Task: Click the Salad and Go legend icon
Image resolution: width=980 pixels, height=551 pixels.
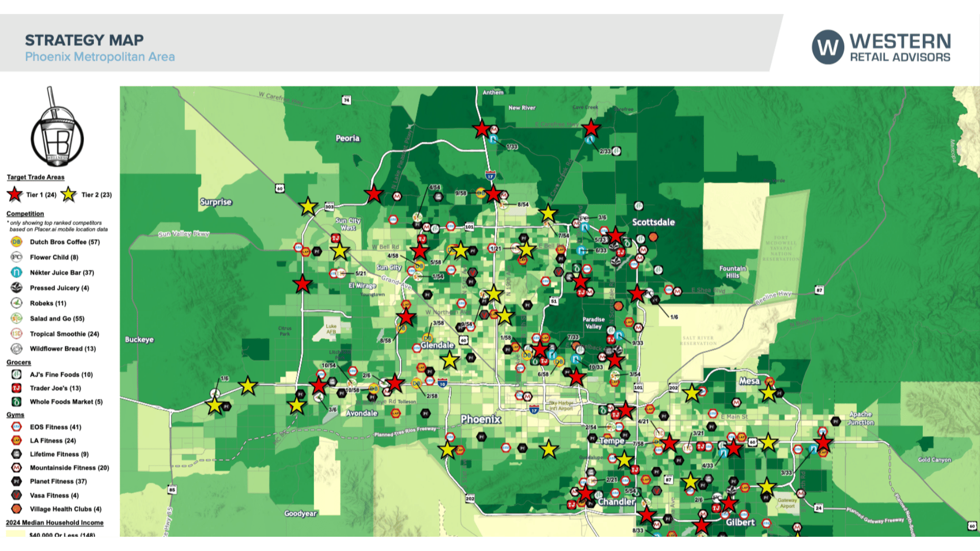Action: tap(16, 318)
